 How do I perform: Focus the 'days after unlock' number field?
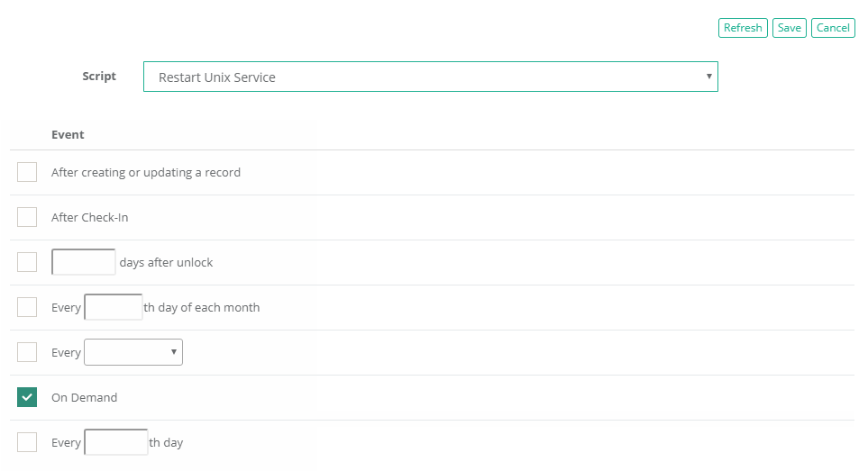tap(84, 262)
